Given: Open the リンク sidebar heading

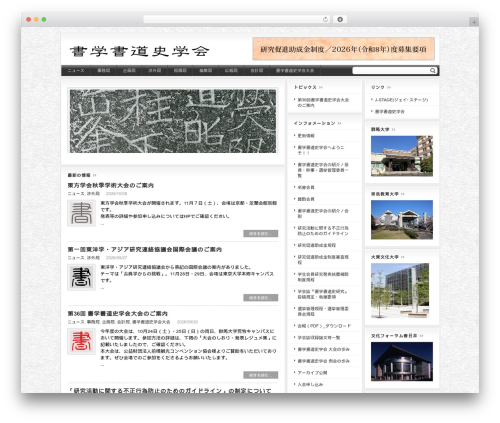Looking at the screenshot, I should (378, 87).
